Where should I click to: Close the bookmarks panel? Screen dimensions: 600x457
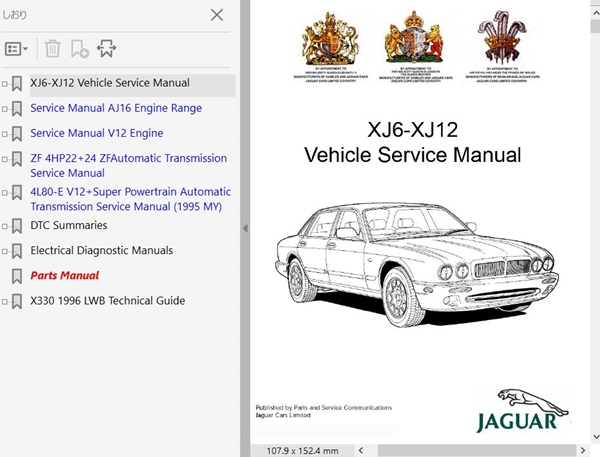coord(217,15)
